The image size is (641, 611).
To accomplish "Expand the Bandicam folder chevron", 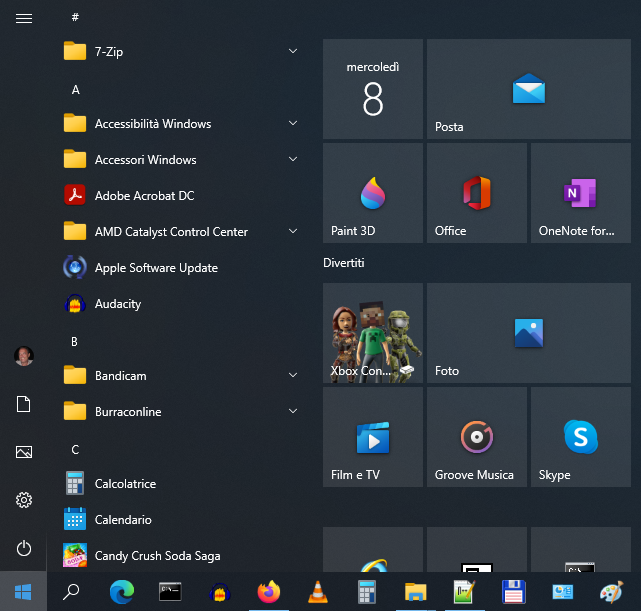I will coord(293,375).
